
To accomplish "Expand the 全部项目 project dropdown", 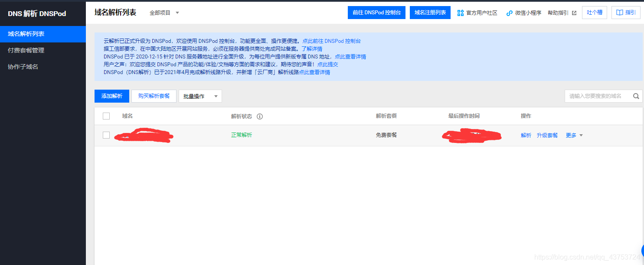I will tap(164, 13).
